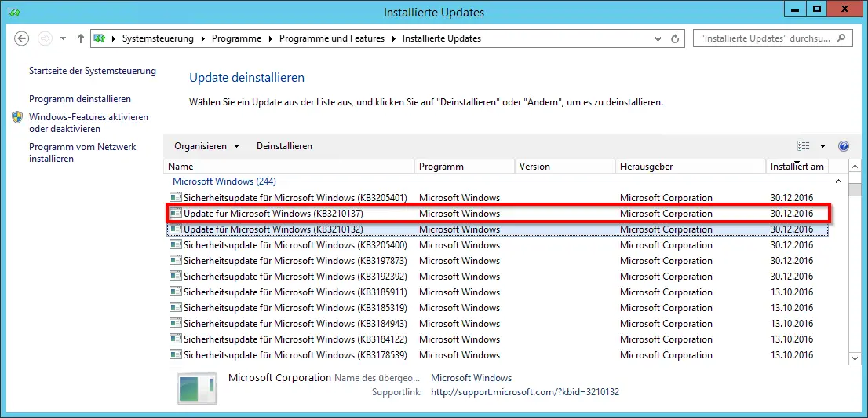Image resolution: width=868 pixels, height=418 pixels.
Task: Sort by the Name column header
Action: [x=290, y=167]
